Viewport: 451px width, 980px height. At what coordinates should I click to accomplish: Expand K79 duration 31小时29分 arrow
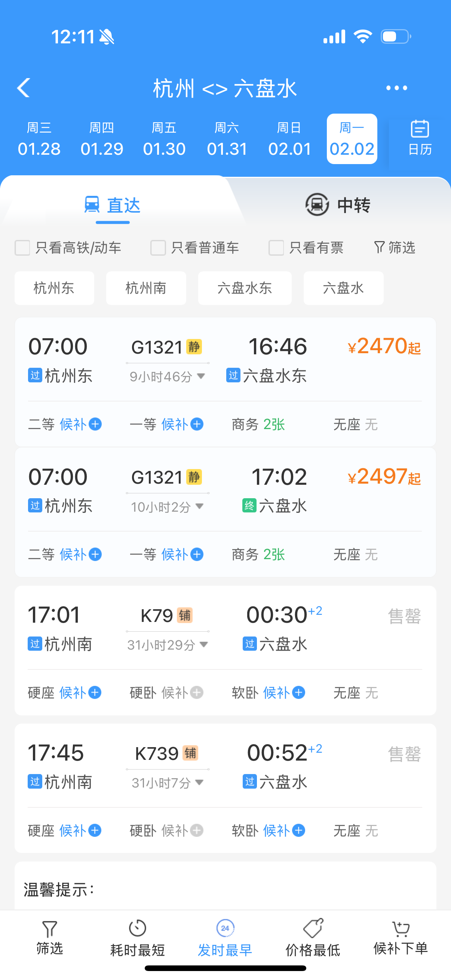(203, 644)
